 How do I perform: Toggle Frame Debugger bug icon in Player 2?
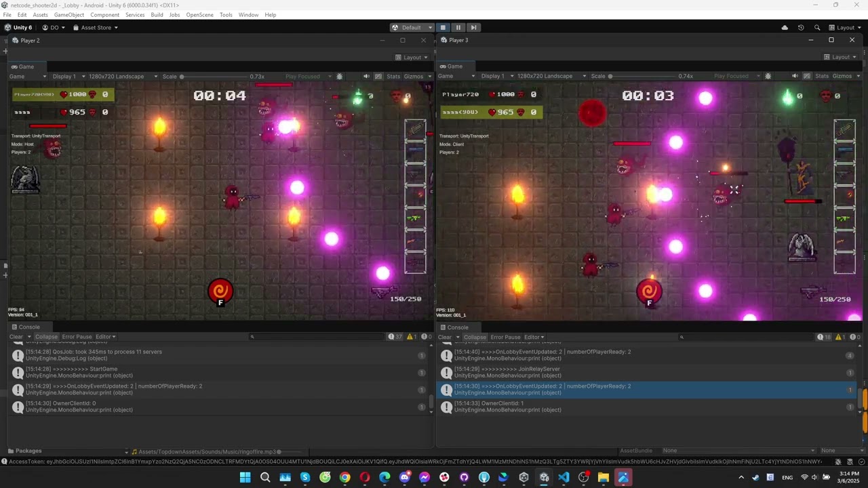pyautogui.click(x=340, y=77)
